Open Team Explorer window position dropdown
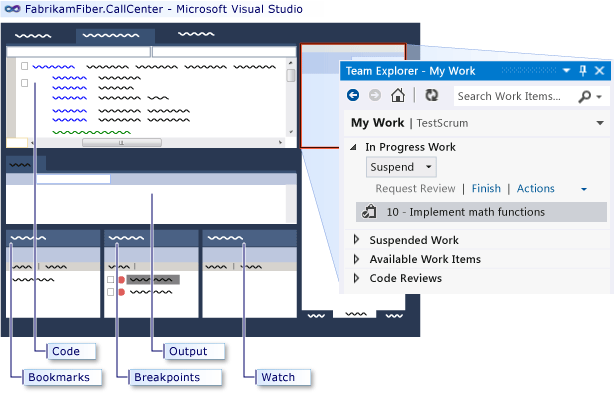 click(x=566, y=71)
